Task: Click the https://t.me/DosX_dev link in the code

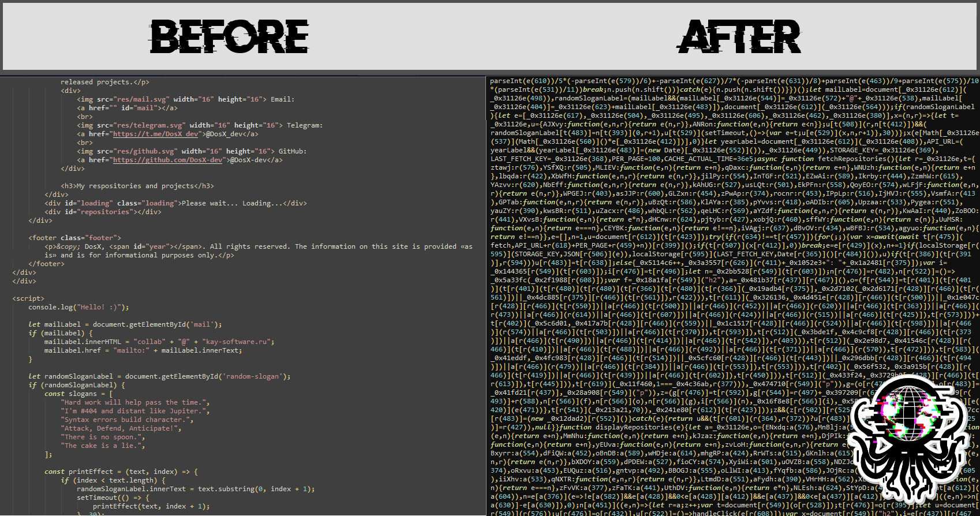Action: click(x=155, y=134)
